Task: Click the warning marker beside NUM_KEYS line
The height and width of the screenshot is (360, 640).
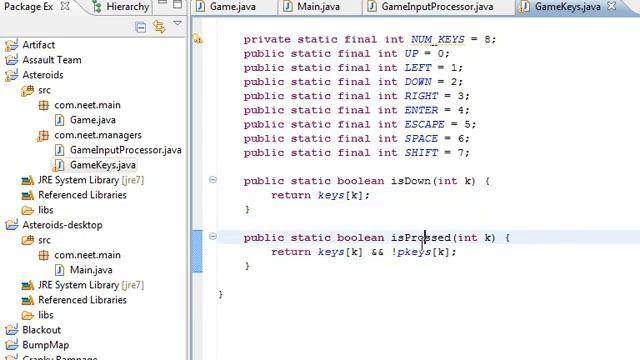Action: click(198, 39)
